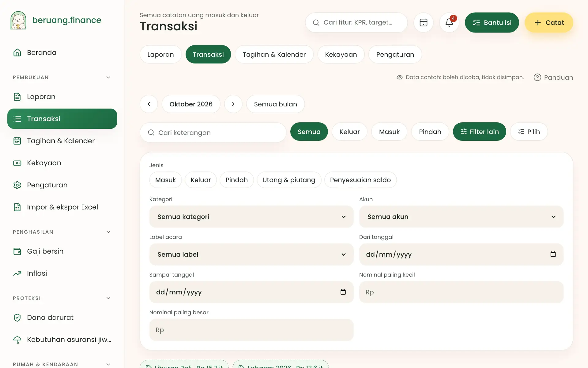The height and width of the screenshot is (368, 588).
Task: Go to previous month arrow
Action: click(x=149, y=104)
